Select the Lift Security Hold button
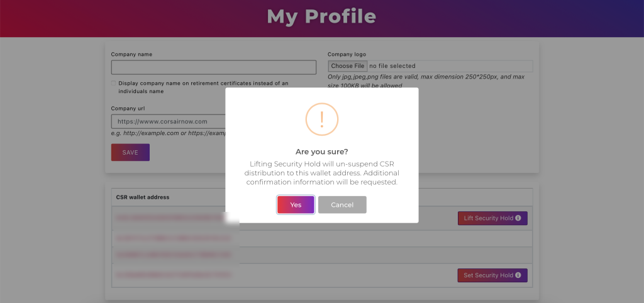Viewport: 644px width, 303px height. tap(492, 218)
